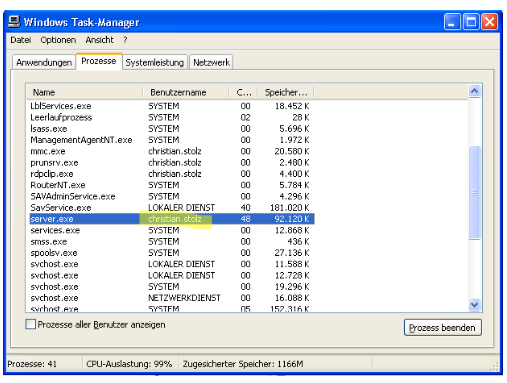Close the Windows Task-Manager window
The width and height of the screenshot is (507, 383).
489,22
